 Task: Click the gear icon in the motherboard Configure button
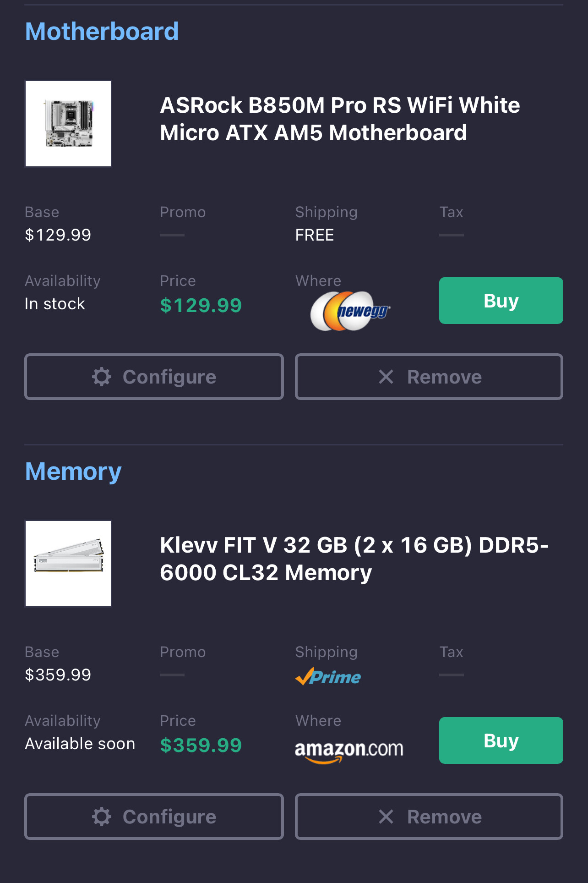click(102, 377)
